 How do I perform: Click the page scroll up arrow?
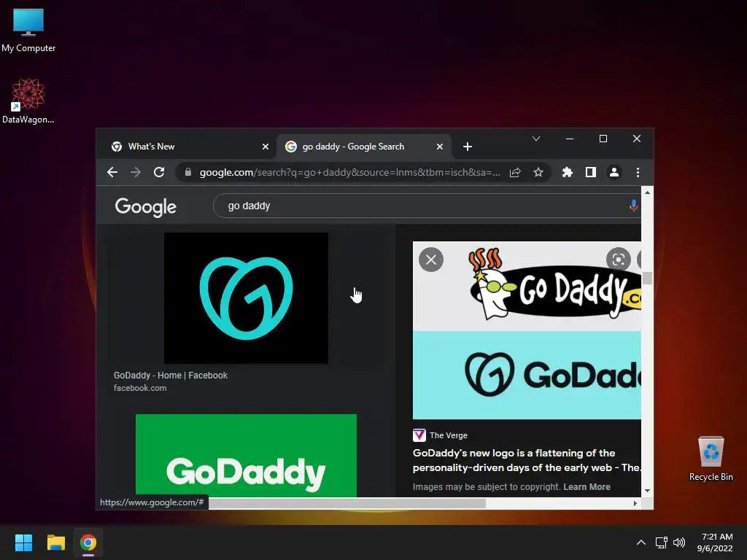648,192
